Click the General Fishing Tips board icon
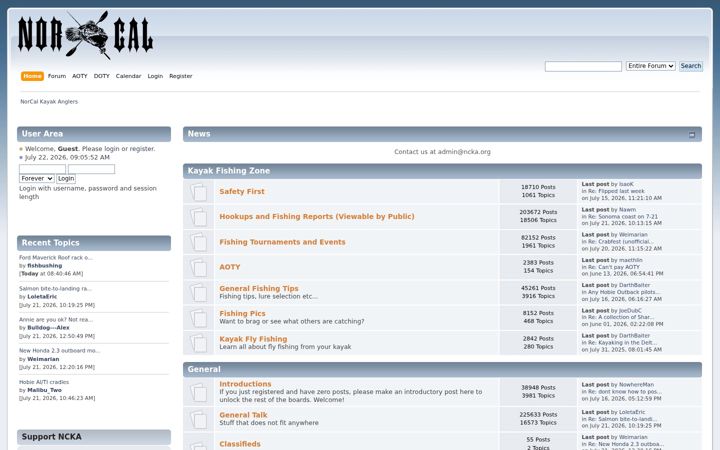Viewport: 720px width, 450px height. [198, 292]
